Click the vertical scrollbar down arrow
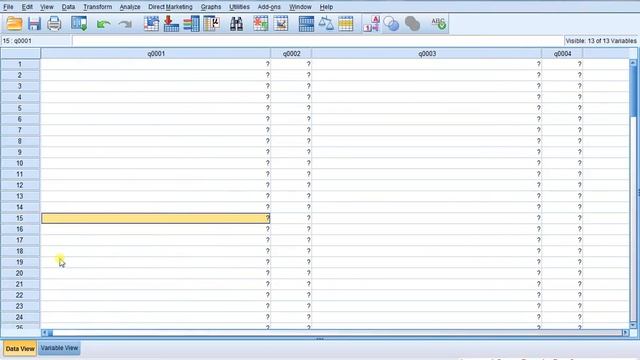 click(x=633, y=325)
